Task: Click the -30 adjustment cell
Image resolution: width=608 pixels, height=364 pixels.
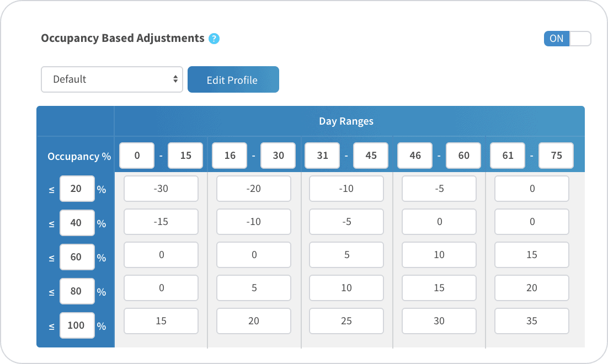Action: (x=161, y=189)
